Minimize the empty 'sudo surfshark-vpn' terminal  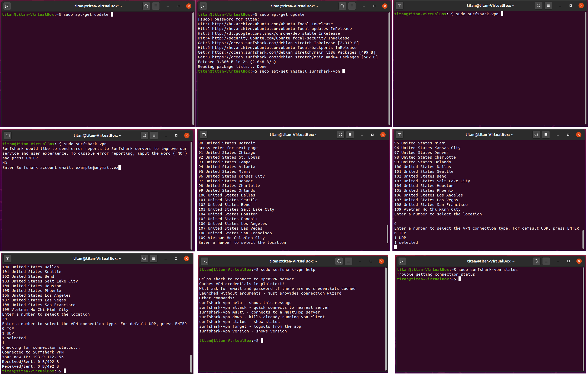(x=560, y=6)
